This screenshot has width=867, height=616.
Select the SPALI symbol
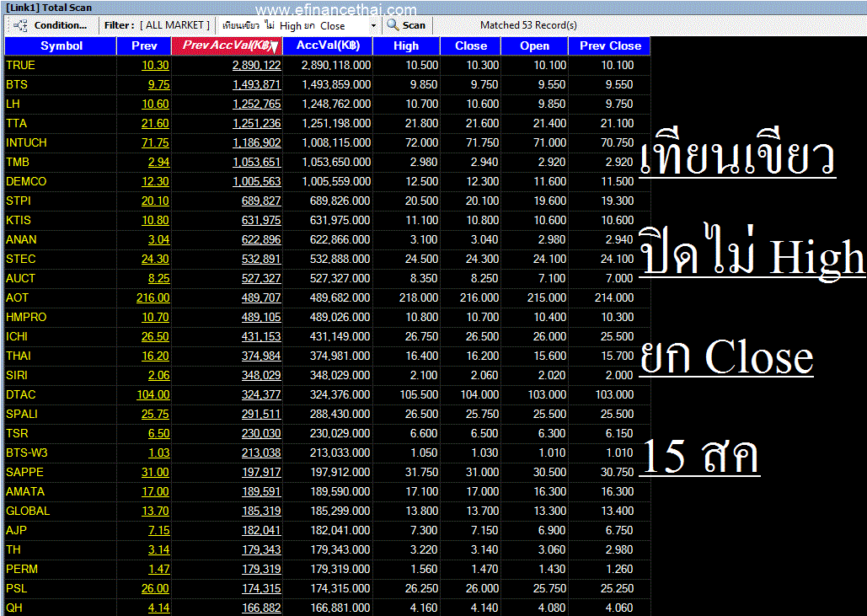point(22,414)
